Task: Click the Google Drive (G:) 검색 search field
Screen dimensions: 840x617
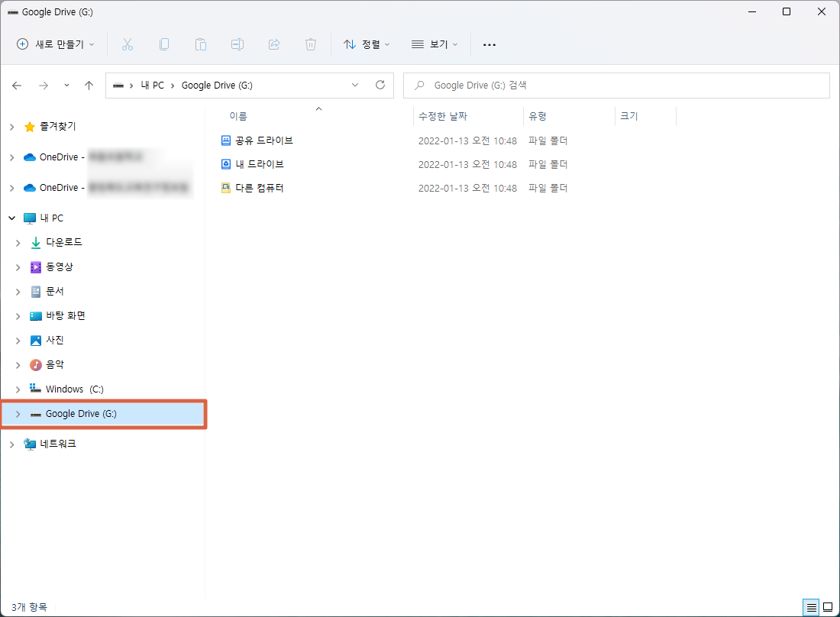Action: 616,86
